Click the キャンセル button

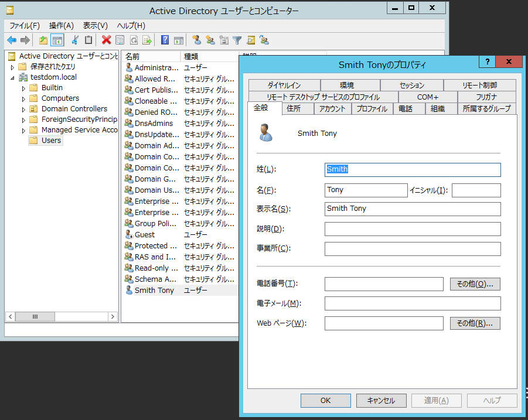(381, 401)
